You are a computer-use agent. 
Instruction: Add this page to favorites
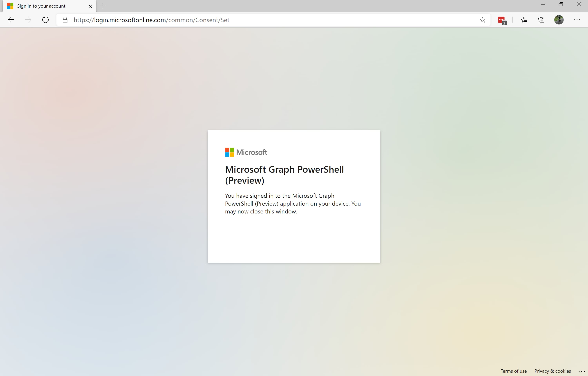pyautogui.click(x=483, y=20)
